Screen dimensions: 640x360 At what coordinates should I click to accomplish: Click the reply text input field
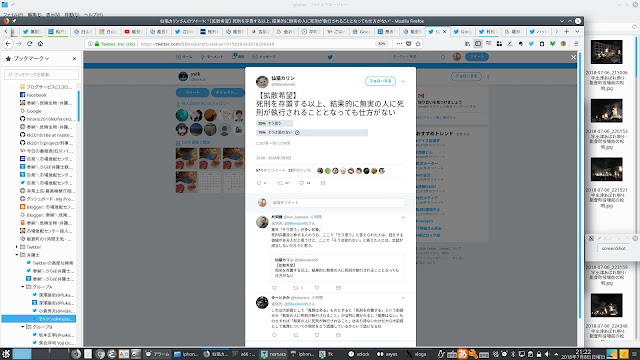pyautogui.click(x=338, y=202)
